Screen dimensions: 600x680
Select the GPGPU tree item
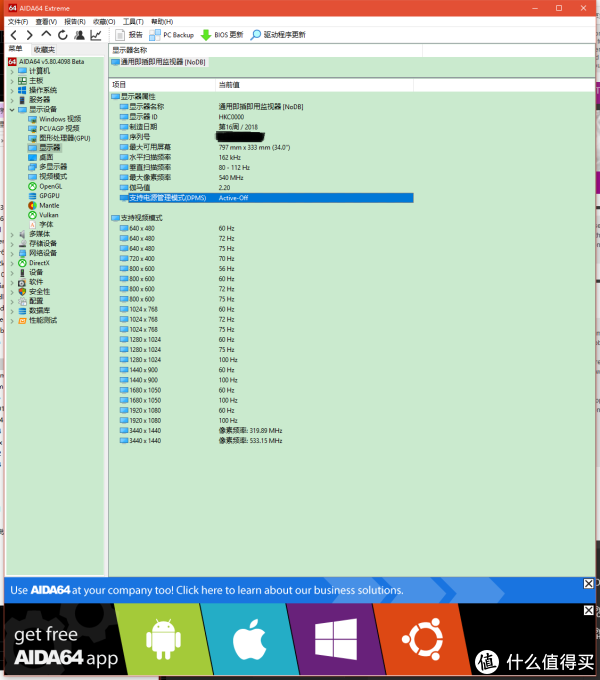44,196
